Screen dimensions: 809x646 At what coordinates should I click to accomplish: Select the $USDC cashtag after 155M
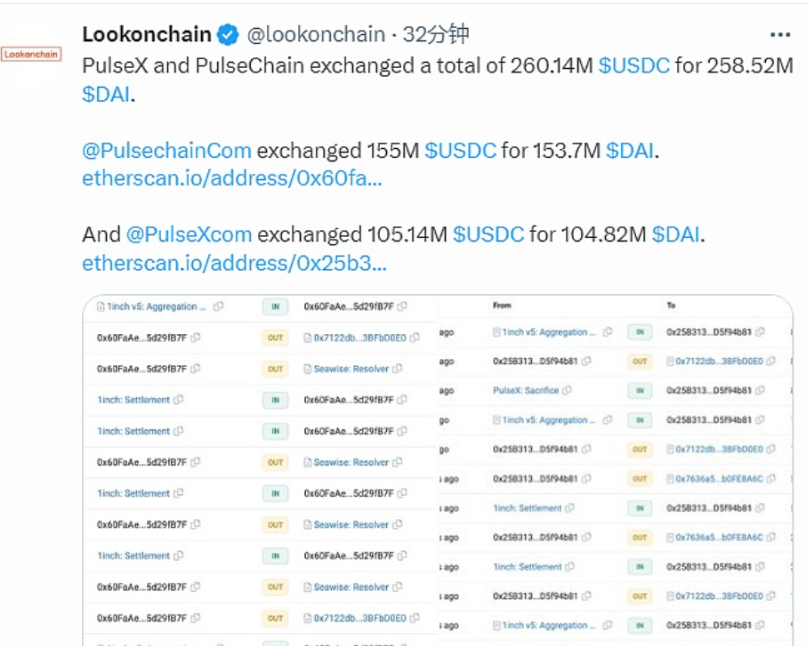pos(460,151)
